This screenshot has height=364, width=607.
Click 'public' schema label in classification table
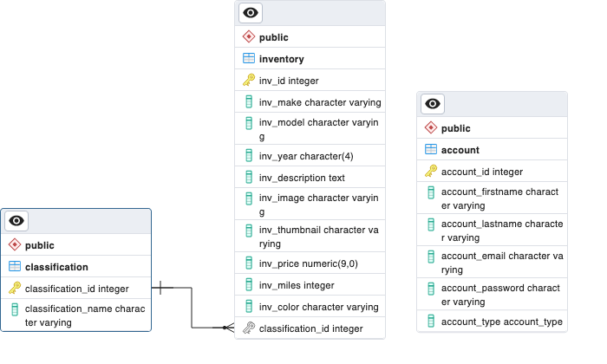(40, 245)
